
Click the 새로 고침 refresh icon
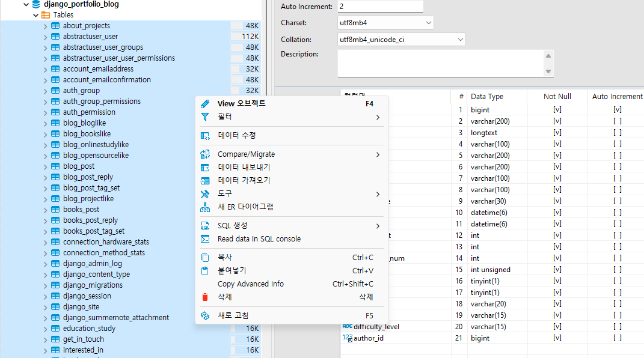pyautogui.click(x=205, y=316)
